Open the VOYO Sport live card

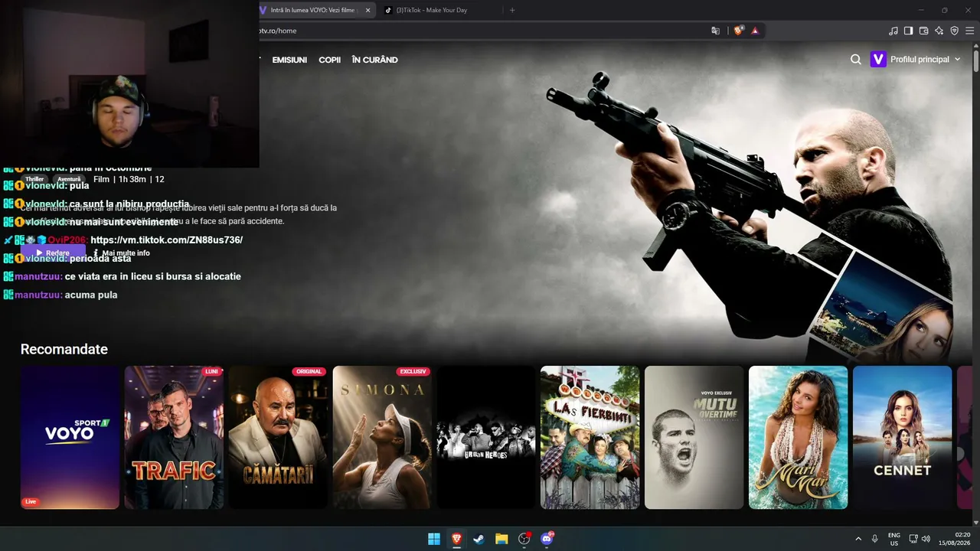pos(70,437)
